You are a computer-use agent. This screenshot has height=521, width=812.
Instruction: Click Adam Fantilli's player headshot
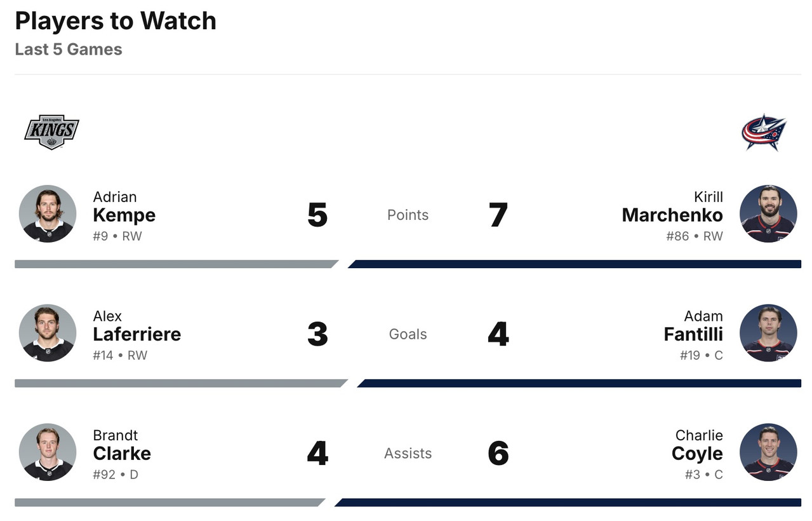[768, 333]
